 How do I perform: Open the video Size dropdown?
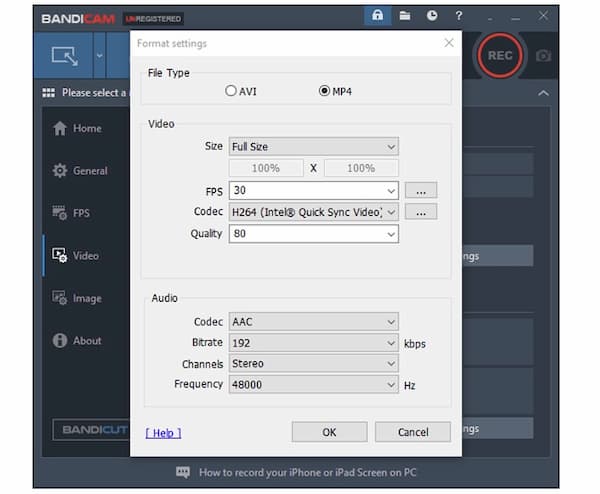click(313, 147)
